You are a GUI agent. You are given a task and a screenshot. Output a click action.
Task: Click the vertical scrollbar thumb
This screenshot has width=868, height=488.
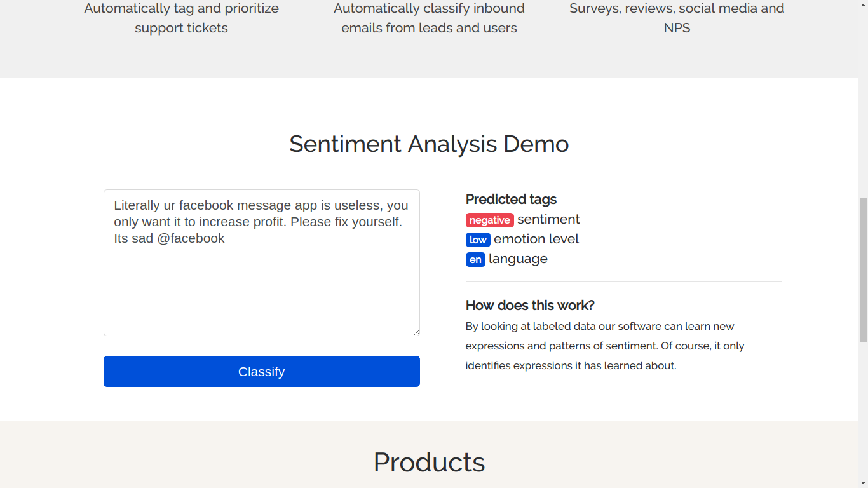(863, 270)
